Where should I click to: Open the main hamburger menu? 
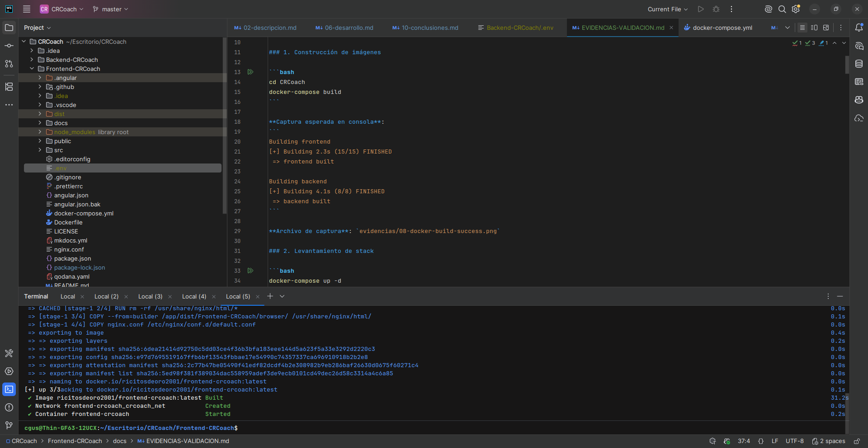tap(27, 9)
